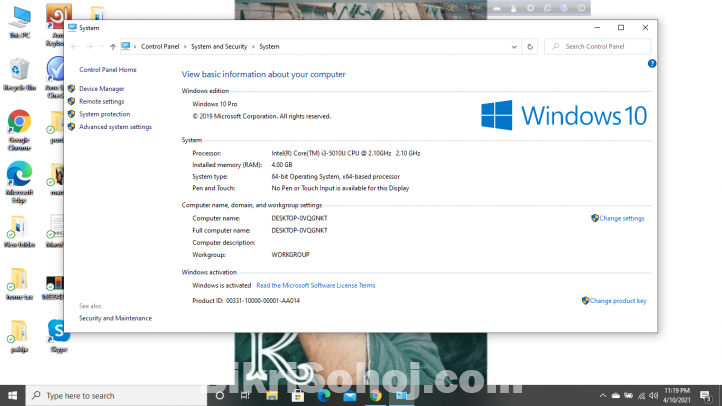Click the Avro logo on top bar
The image size is (722, 406).
(450, 7)
